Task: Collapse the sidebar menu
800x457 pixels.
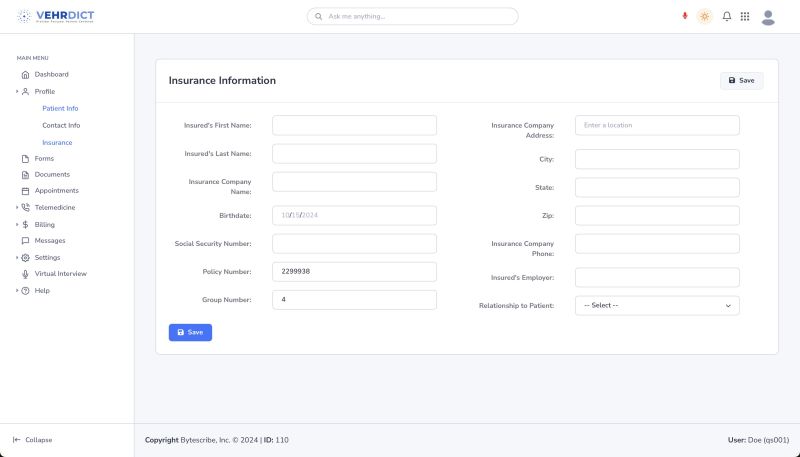Action: coord(33,440)
